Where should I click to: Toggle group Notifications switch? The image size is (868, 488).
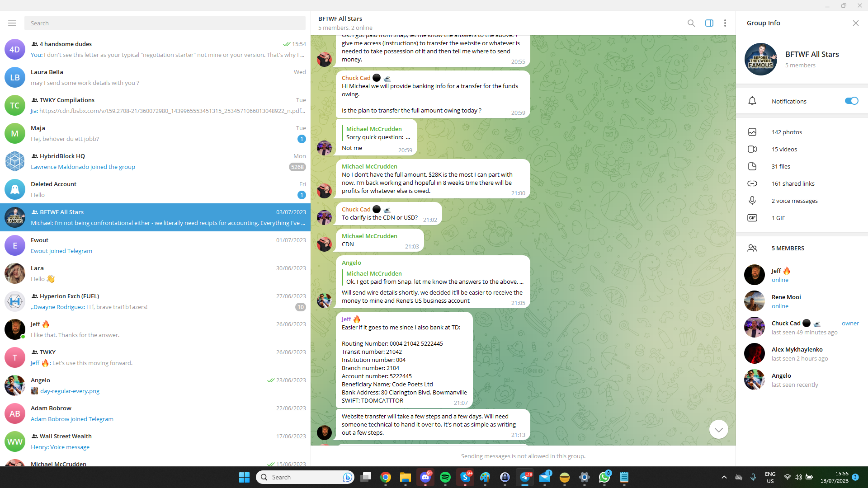(x=851, y=101)
